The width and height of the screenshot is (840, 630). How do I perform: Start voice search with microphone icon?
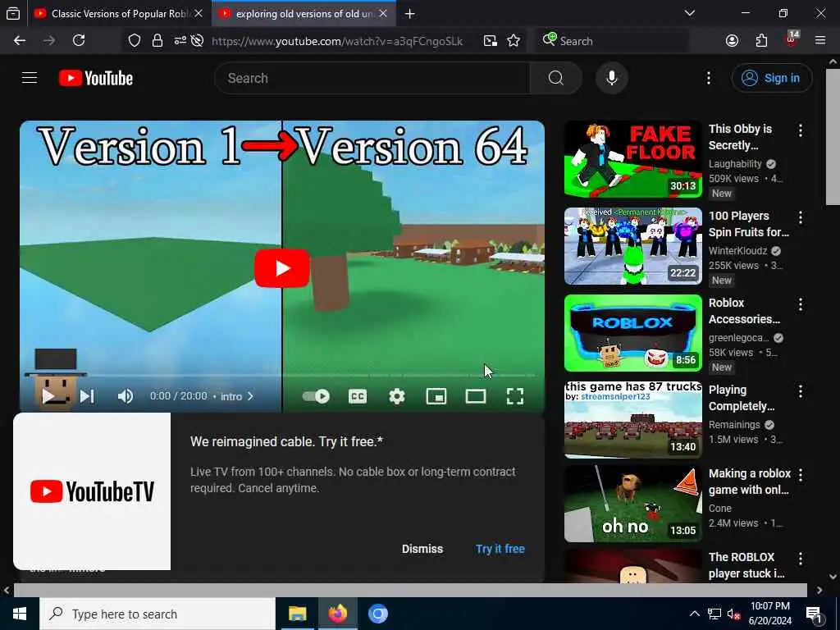(x=611, y=78)
